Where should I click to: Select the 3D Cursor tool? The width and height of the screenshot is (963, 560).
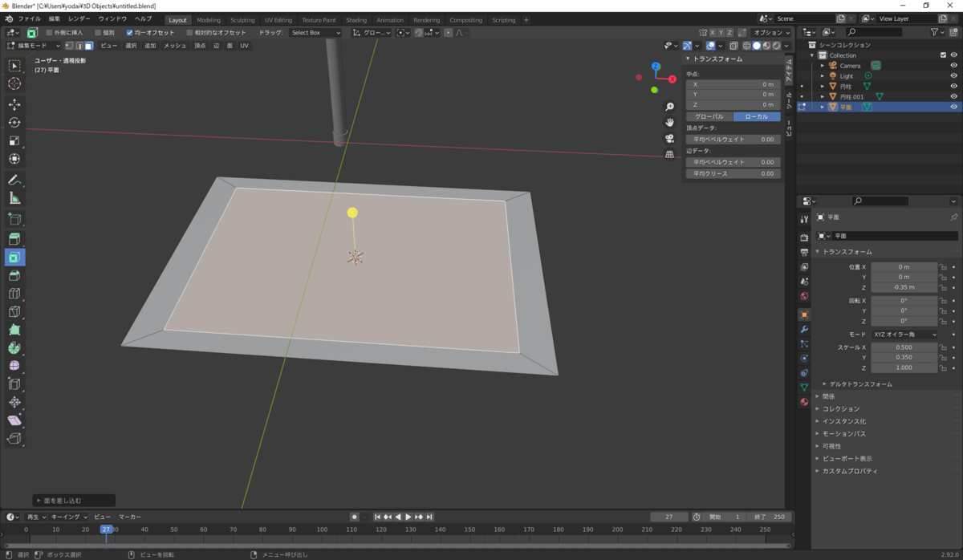[x=14, y=83]
